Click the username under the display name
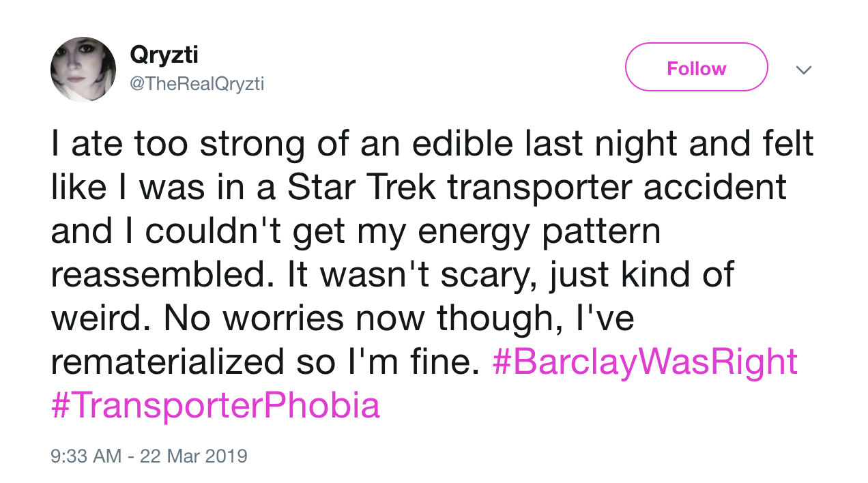This screenshot has width=868, height=483. coord(197,83)
